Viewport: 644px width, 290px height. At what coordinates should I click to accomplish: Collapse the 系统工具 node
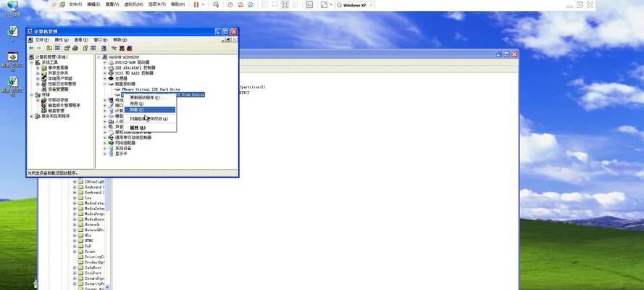point(32,62)
